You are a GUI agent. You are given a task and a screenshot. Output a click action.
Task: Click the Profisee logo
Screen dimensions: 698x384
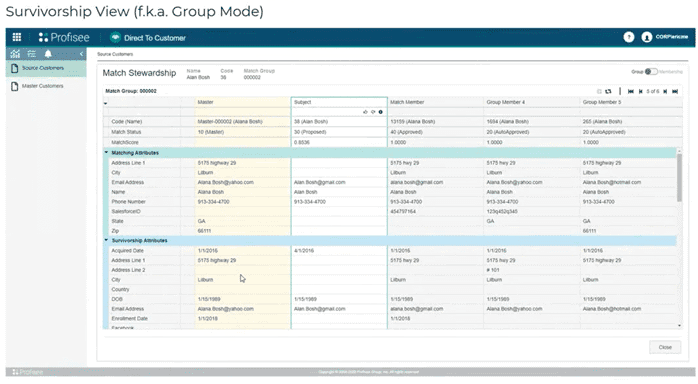tap(64, 37)
